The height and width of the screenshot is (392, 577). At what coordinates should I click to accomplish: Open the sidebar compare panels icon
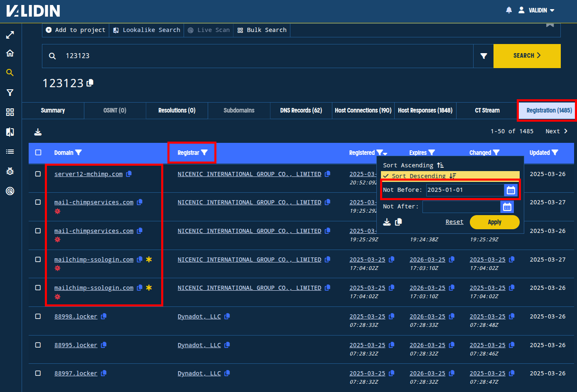[x=10, y=132]
